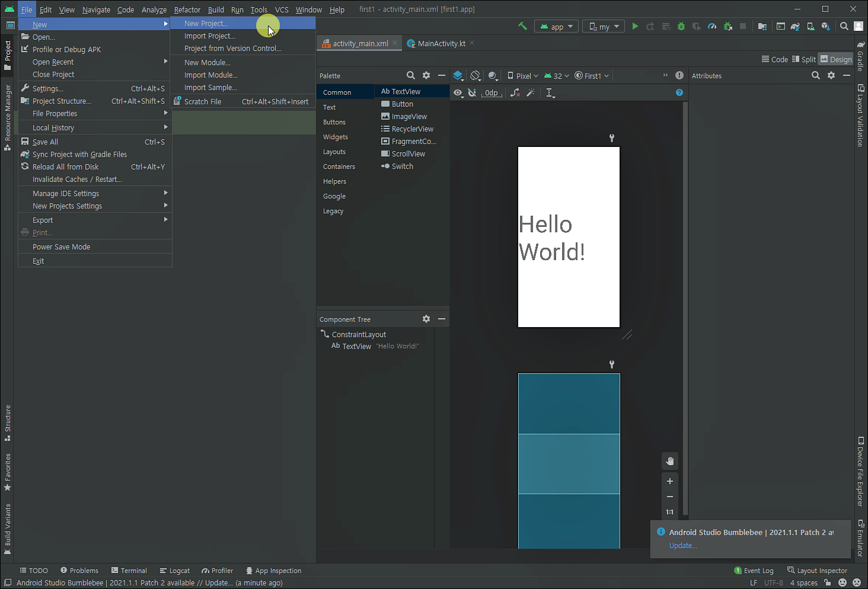Screen dimensions: 868x589
Task: Open the 'my' device selector dropdown
Action: point(604,27)
